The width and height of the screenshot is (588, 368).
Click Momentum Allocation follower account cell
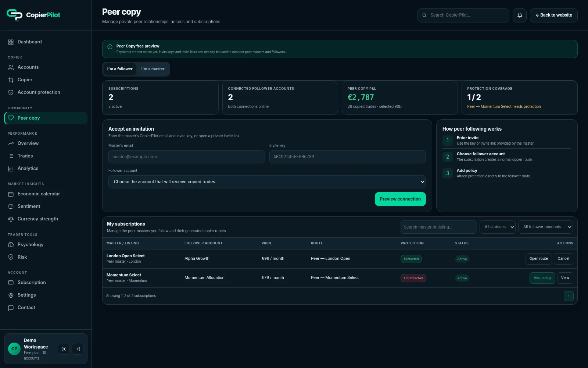tap(204, 278)
